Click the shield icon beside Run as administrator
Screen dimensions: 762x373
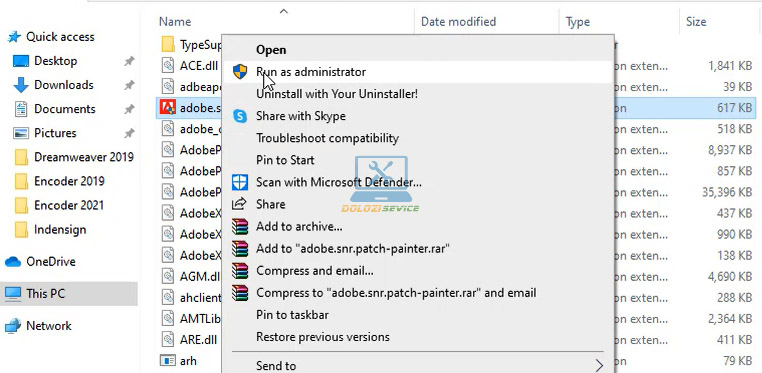[x=240, y=72]
